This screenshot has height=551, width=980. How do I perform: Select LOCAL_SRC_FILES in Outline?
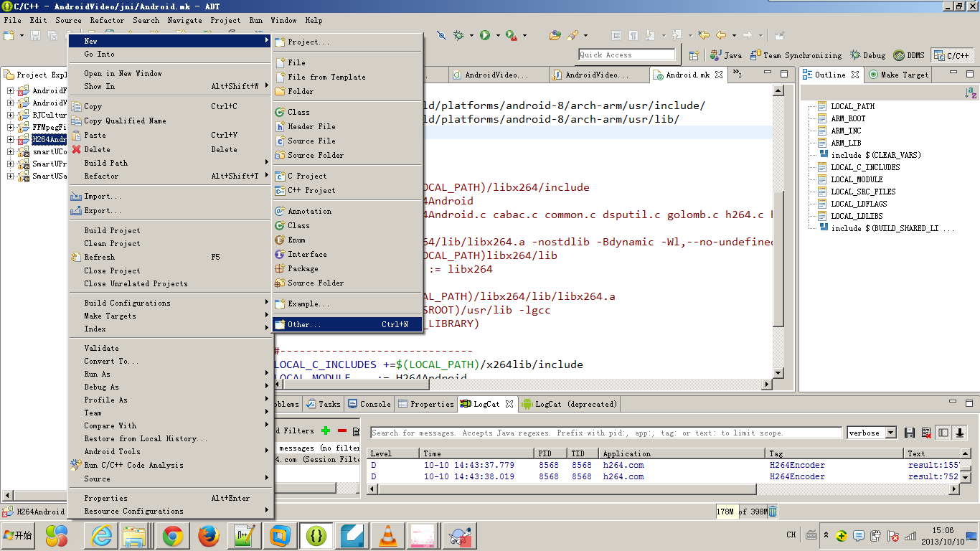[862, 192]
